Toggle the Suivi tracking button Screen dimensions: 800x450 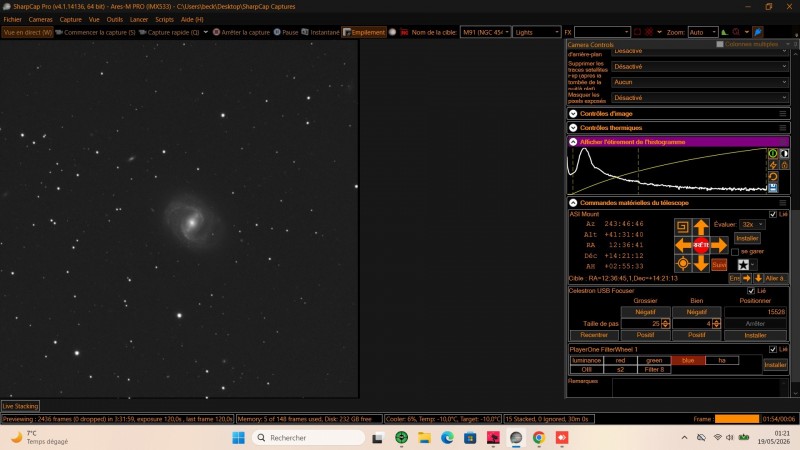[719, 265]
